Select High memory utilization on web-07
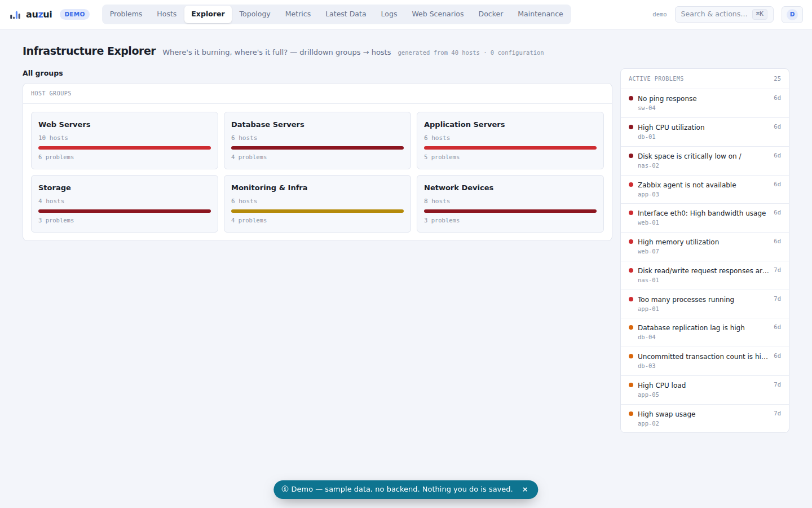The width and height of the screenshot is (812, 508). coord(705,247)
